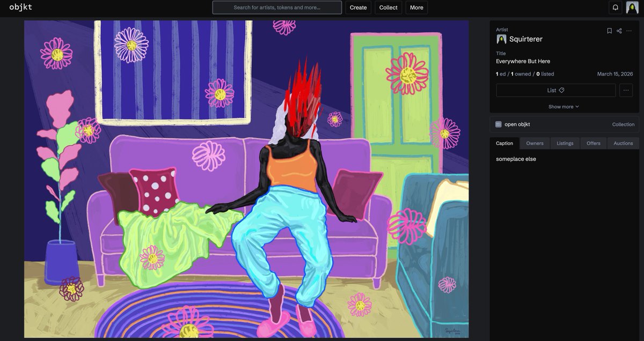Open the Everywhere But Here artwork image
644x341 pixels.
246,179
